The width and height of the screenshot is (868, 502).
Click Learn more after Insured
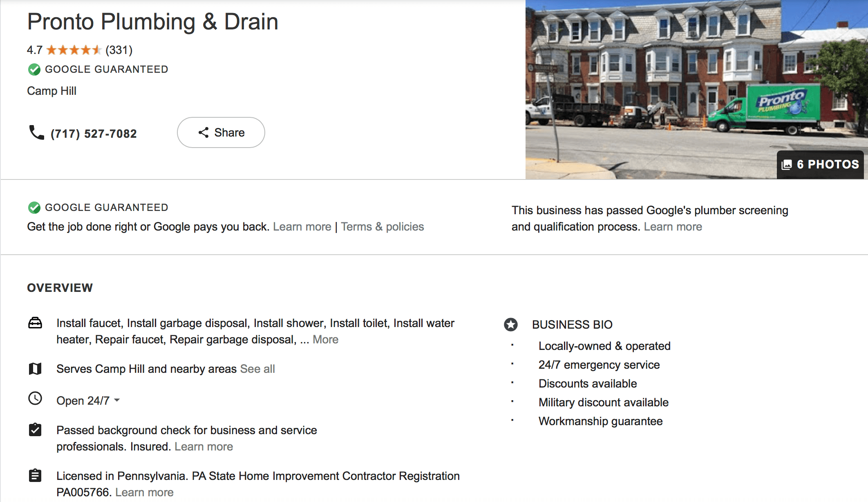click(204, 447)
